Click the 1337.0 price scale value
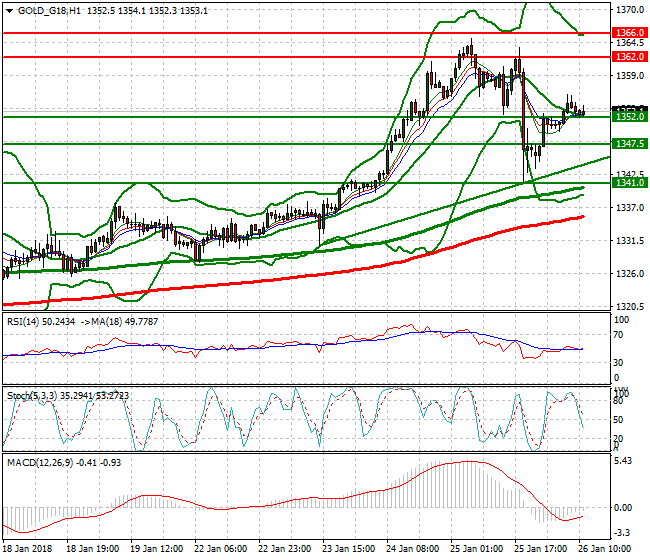Viewport: 650px width, 560px height. click(x=630, y=208)
